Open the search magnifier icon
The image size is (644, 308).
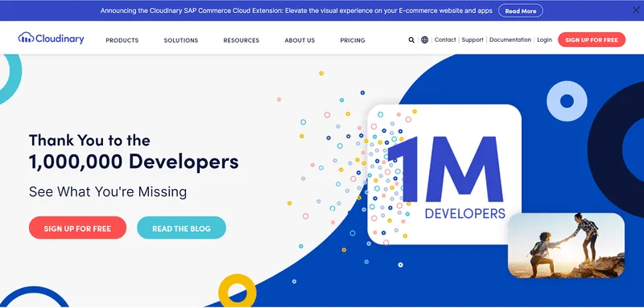tap(411, 40)
